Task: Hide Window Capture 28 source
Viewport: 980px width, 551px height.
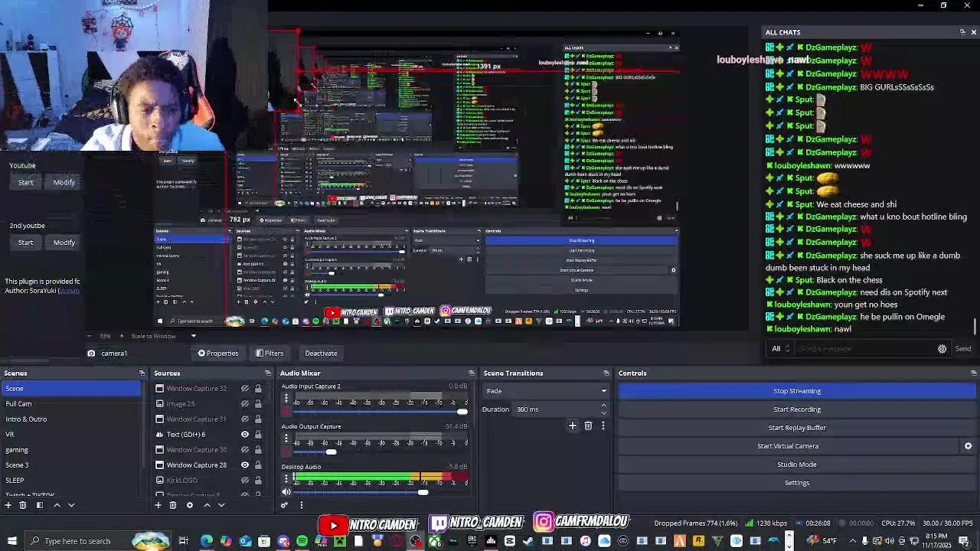Action: pyautogui.click(x=245, y=465)
